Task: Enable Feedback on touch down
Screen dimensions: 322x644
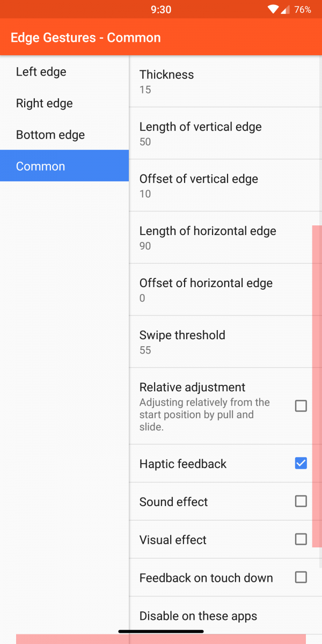Action: [x=301, y=577]
